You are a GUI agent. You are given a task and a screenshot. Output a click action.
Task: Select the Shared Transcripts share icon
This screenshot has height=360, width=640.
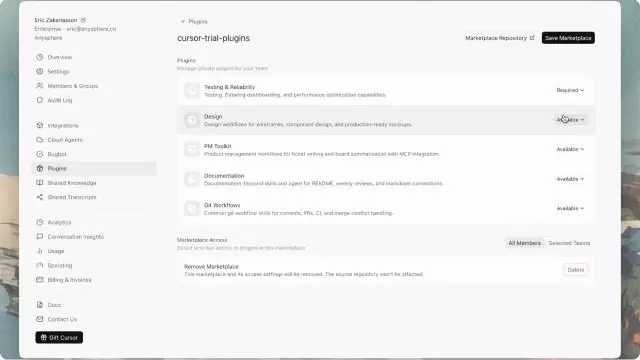click(x=40, y=197)
